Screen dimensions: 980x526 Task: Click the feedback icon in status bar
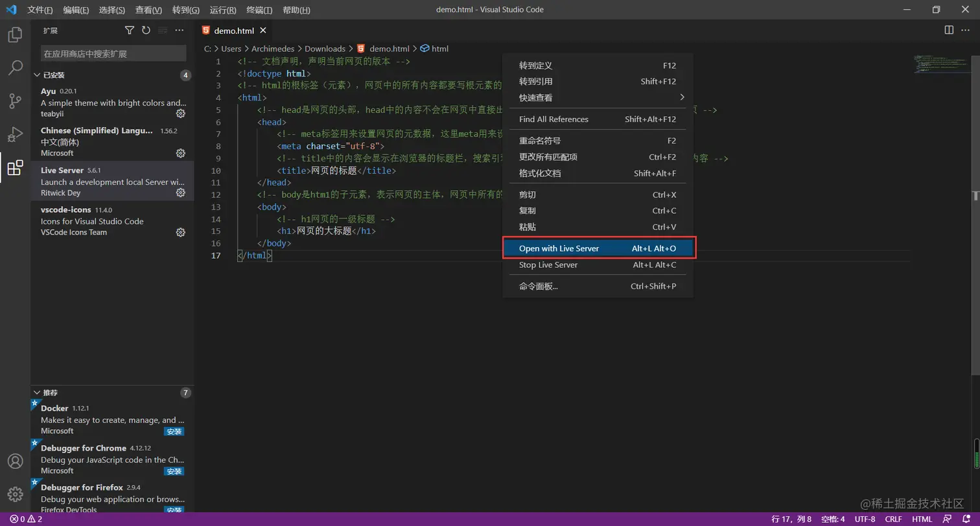click(947, 519)
